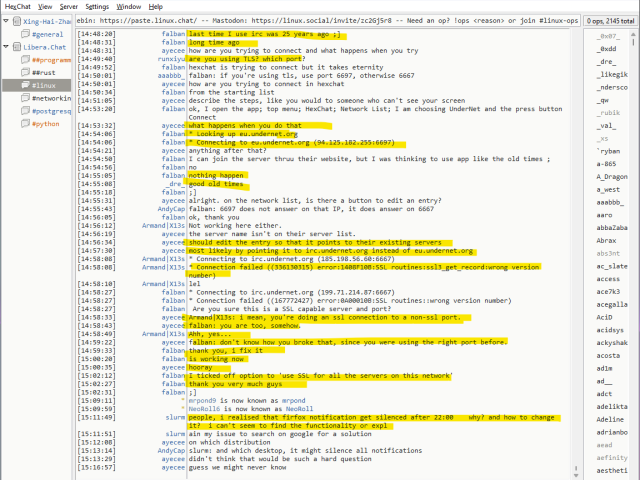This screenshot has height=480, width=640.
Task: Select the Libera.Chat server entry
Action: click(x=44, y=47)
